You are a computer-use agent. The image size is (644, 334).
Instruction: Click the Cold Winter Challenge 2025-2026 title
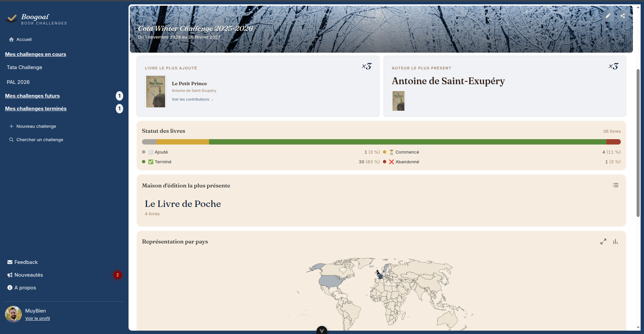(x=195, y=29)
